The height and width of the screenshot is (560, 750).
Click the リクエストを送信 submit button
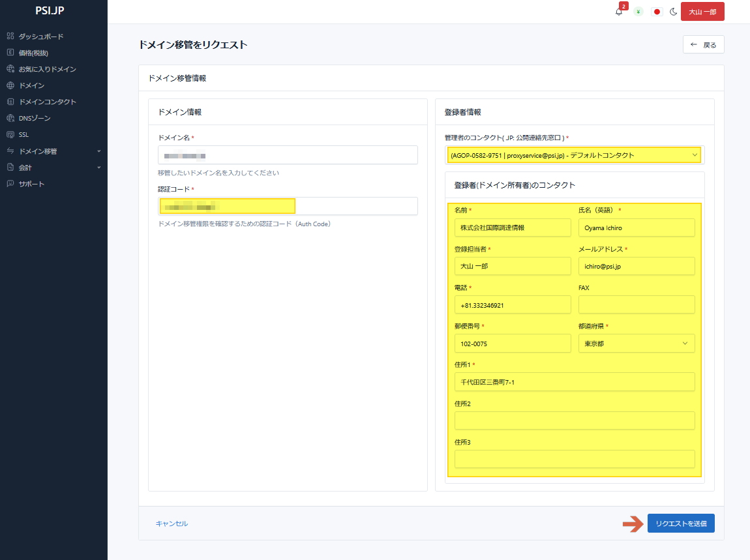point(680,523)
